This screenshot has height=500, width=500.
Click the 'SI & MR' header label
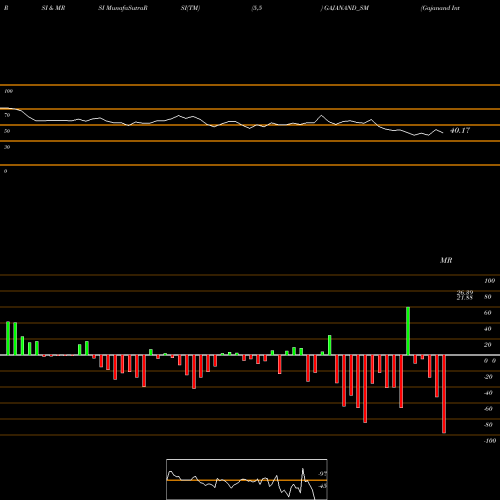pyautogui.click(x=53, y=8)
